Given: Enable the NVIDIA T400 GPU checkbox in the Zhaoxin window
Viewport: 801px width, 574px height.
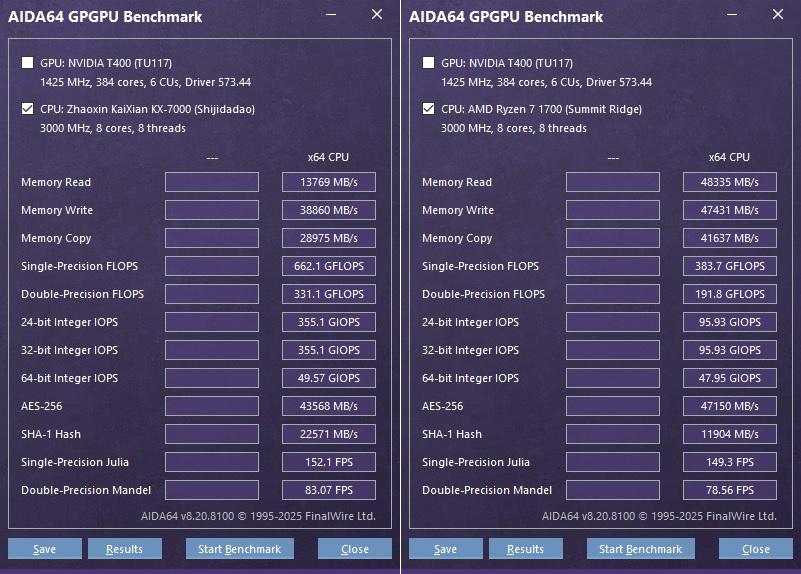Looking at the screenshot, I should coord(28,63).
